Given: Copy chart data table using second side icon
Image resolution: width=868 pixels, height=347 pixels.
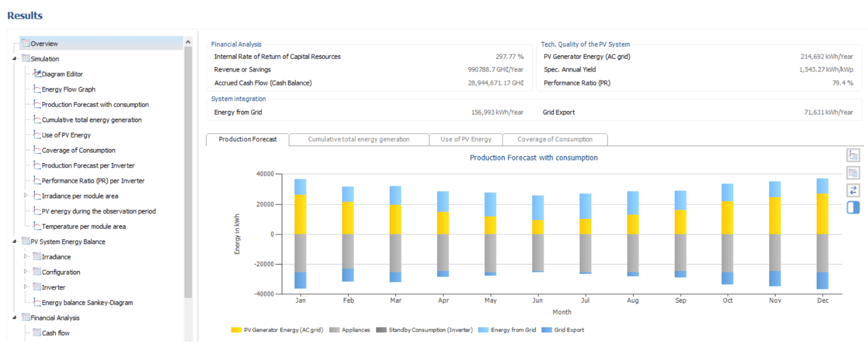Looking at the screenshot, I should (x=853, y=173).
